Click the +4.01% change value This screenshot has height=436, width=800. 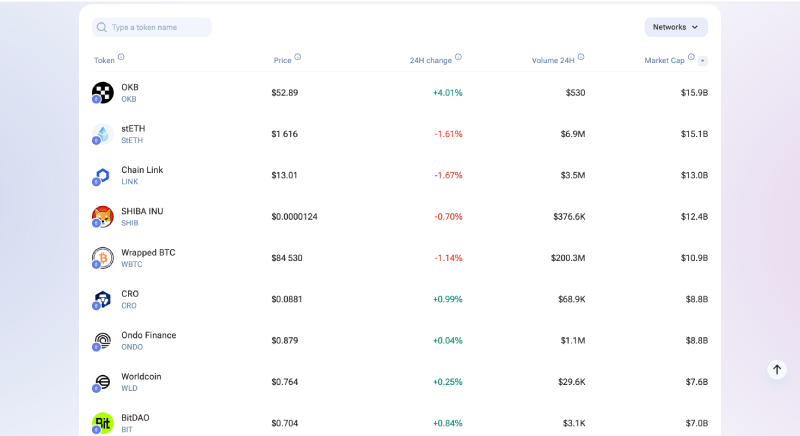447,93
